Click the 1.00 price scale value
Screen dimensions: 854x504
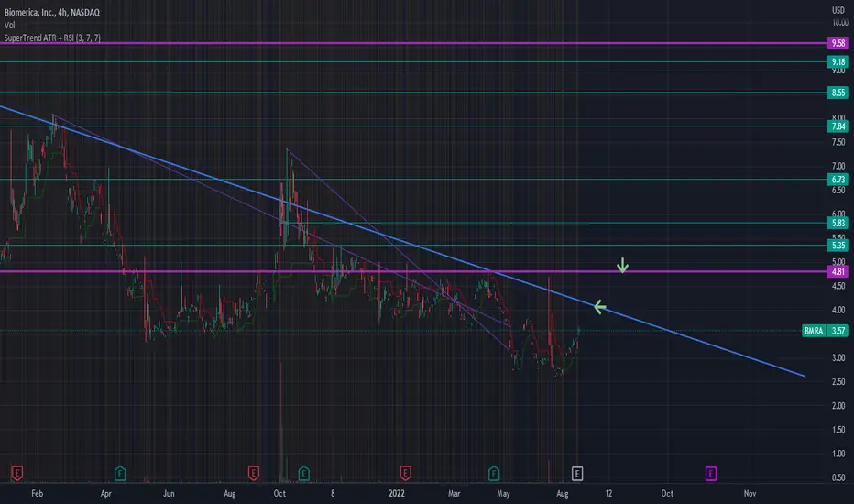(838, 454)
